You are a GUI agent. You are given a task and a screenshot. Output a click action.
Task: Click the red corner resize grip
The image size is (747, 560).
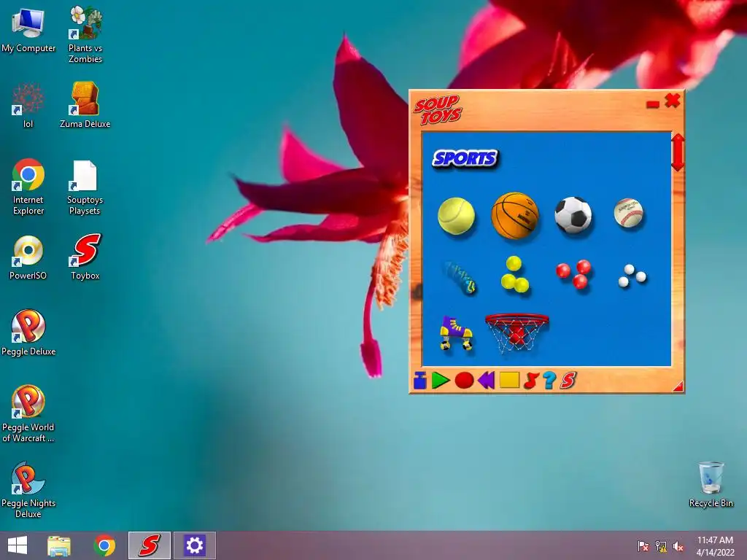pyautogui.click(x=678, y=386)
